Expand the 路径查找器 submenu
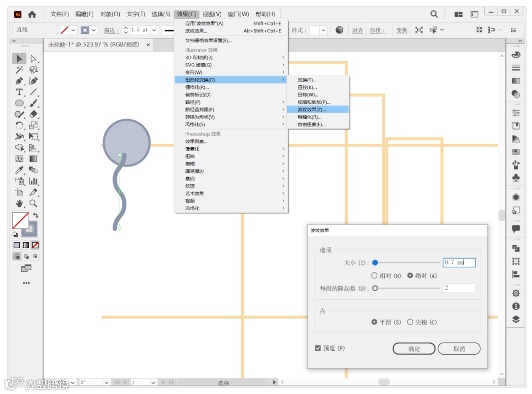The image size is (532, 394). point(232,110)
